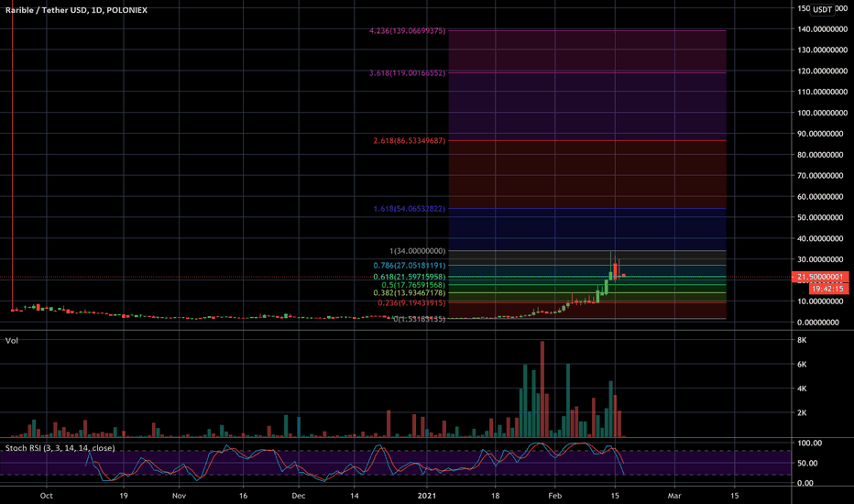The height and width of the screenshot is (504, 854).
Task: Click the Rarible / Tether USD chart title
Action: pos(76,10)
